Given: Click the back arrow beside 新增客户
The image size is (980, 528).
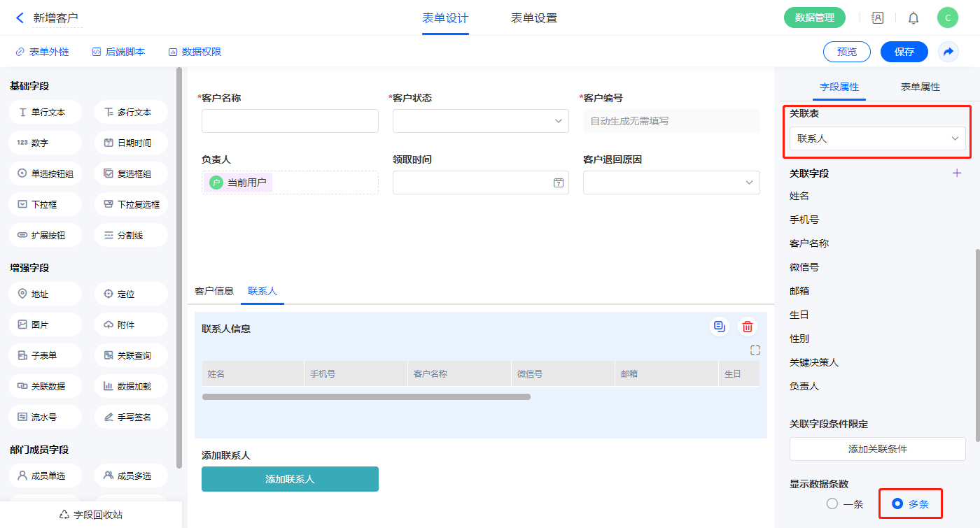Looking at the screenshot, I should pos(20,18).
